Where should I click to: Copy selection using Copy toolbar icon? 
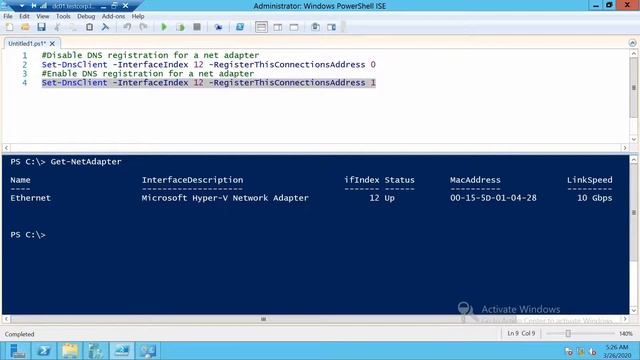73,27
